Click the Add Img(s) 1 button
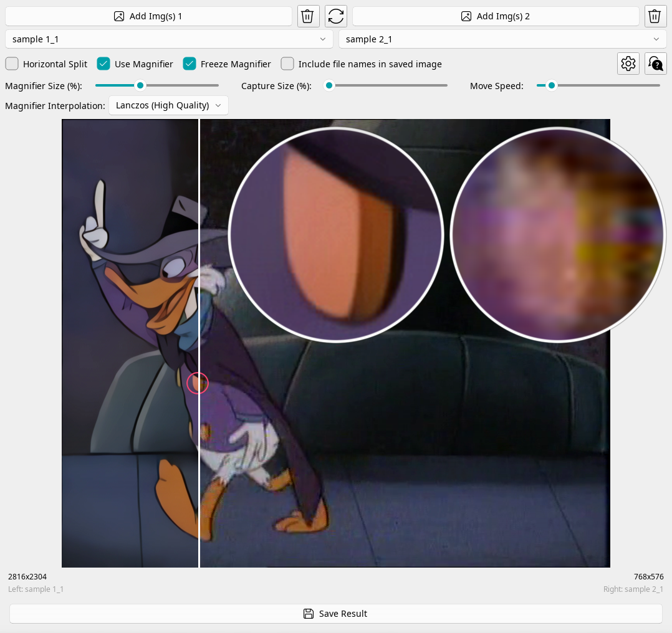The height and width of the screenshot is (633, 672). point(148,16)
